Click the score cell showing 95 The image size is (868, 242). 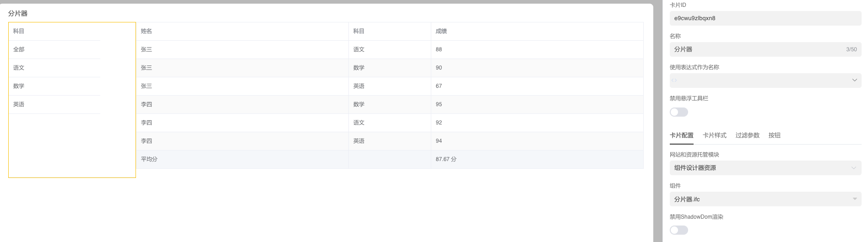point(439,104)
